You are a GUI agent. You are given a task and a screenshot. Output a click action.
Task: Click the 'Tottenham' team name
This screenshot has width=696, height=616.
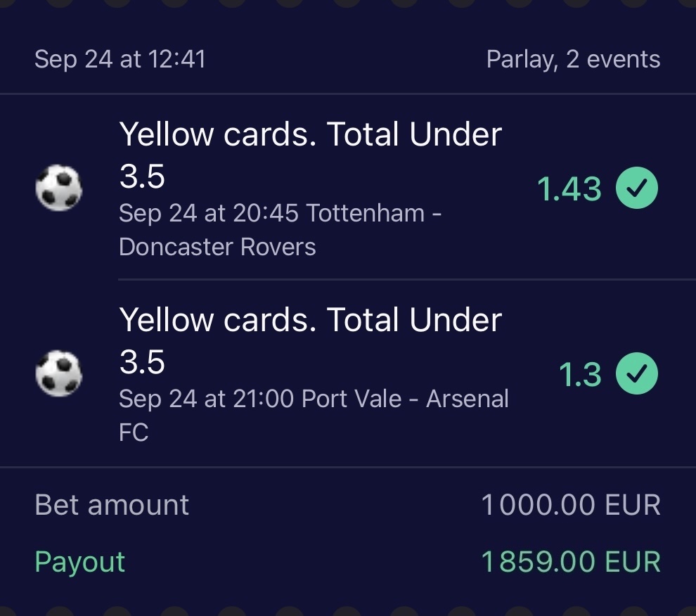[x=365, y=213]
